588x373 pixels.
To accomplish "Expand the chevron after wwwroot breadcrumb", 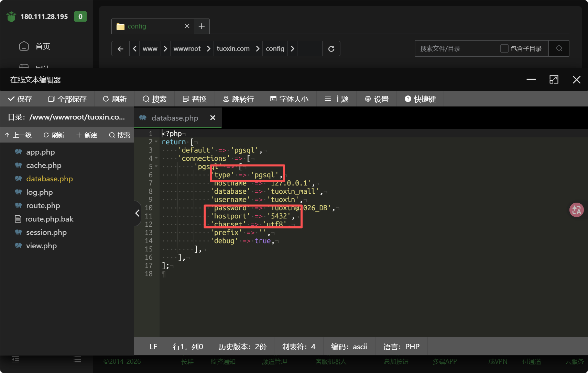I will 208,49.
